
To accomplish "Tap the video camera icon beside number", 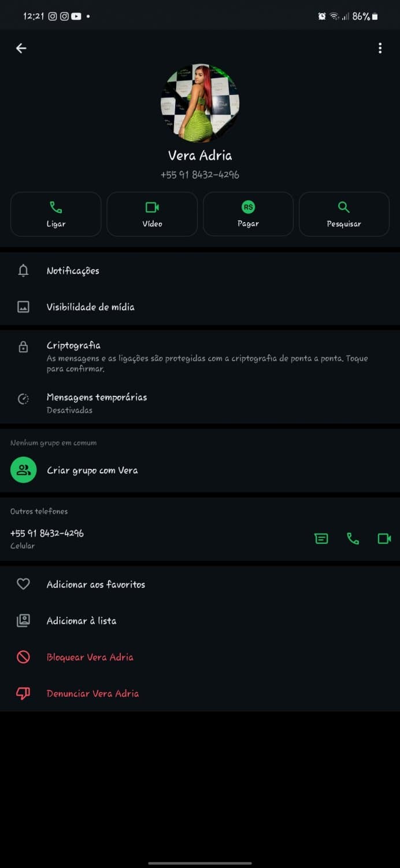I will [x=384, y=539].
